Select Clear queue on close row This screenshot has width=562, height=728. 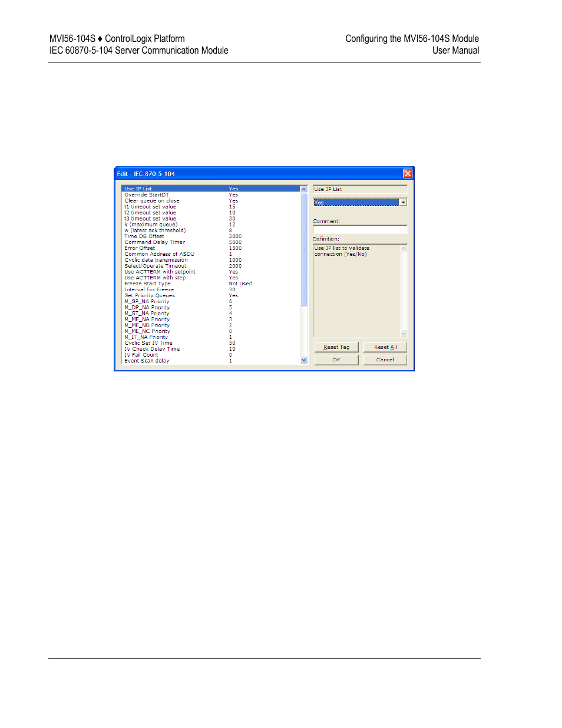(211, 200)
